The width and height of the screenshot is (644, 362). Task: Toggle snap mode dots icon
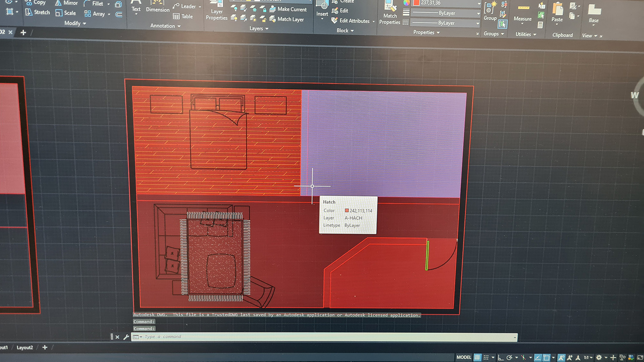pyautogui.click(x=486, y=357)
